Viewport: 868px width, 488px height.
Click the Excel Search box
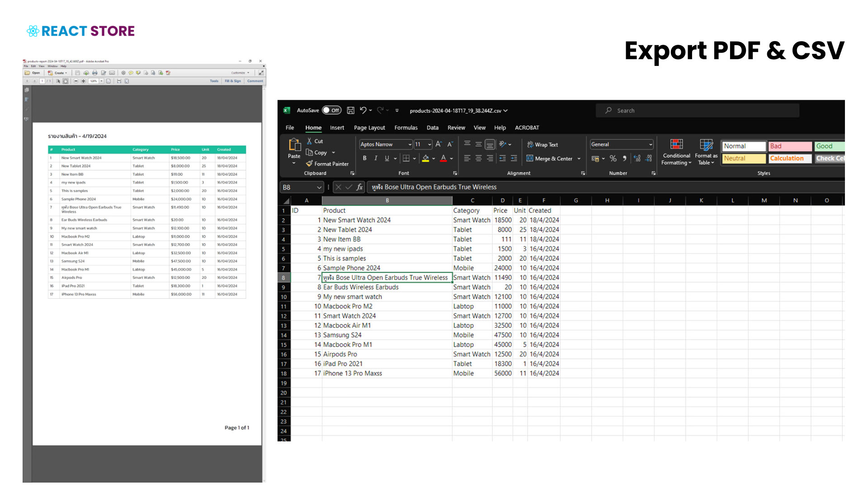[x=698, y=110]
